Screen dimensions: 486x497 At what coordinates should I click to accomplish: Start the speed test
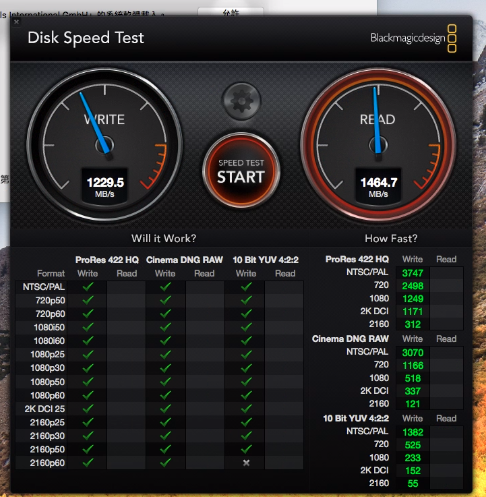(241, 171)
